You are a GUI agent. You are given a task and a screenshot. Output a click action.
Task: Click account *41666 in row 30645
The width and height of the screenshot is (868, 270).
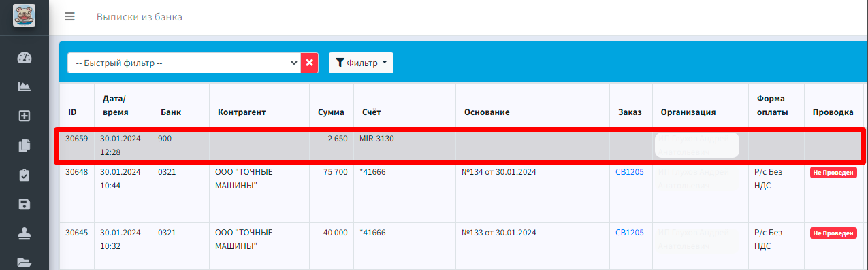click(x=372, y=233)
